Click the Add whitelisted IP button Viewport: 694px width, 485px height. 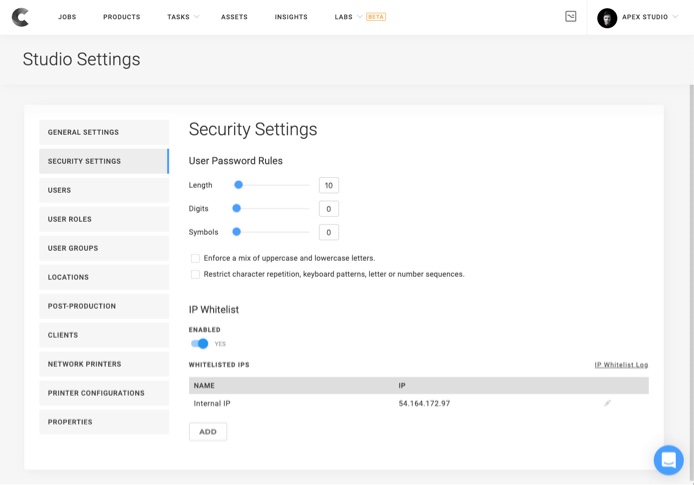pos(208,432)
